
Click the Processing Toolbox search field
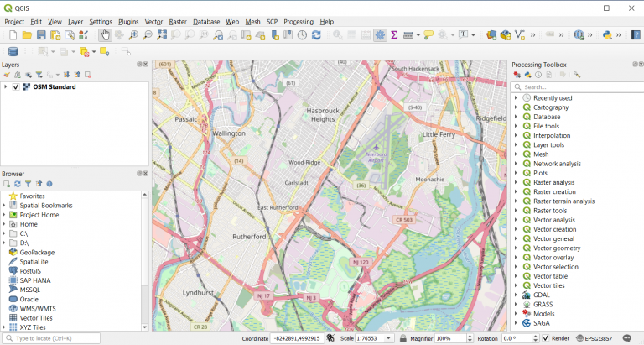click(x=577, y=87)
